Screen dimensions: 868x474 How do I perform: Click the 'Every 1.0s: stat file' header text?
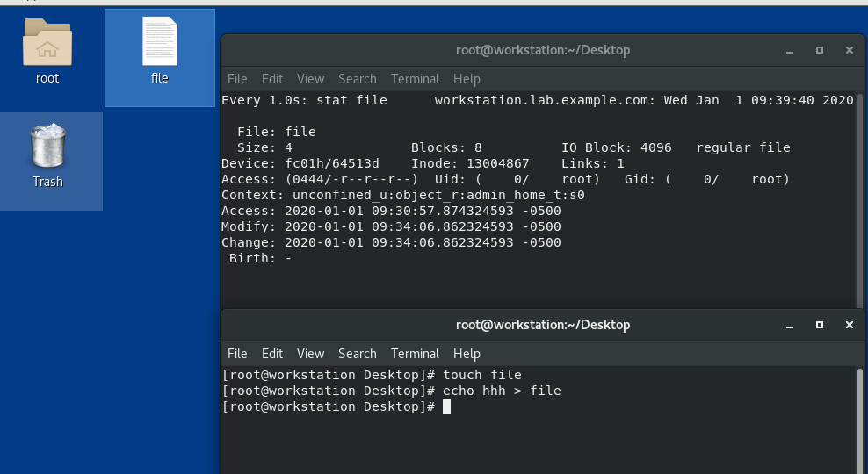[x=304, y=101]
